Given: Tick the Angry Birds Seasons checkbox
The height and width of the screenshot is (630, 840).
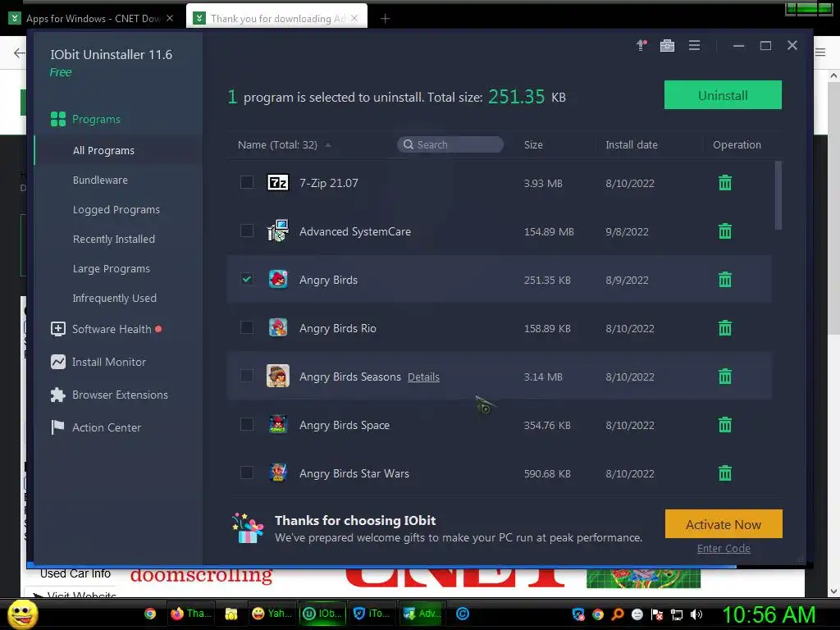Looking at the screenshot, I should coord(246,376).
